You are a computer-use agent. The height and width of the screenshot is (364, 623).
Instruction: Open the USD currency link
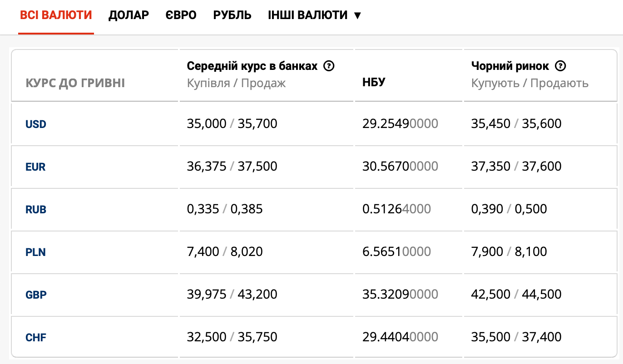pyautogui.click(x=36, y=124)
